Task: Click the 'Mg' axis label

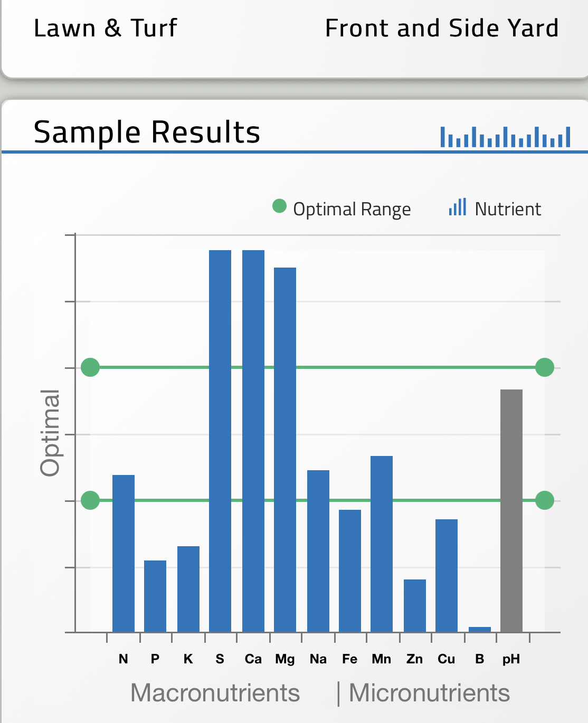Action: pyautogui.click(x=285, y=660)
